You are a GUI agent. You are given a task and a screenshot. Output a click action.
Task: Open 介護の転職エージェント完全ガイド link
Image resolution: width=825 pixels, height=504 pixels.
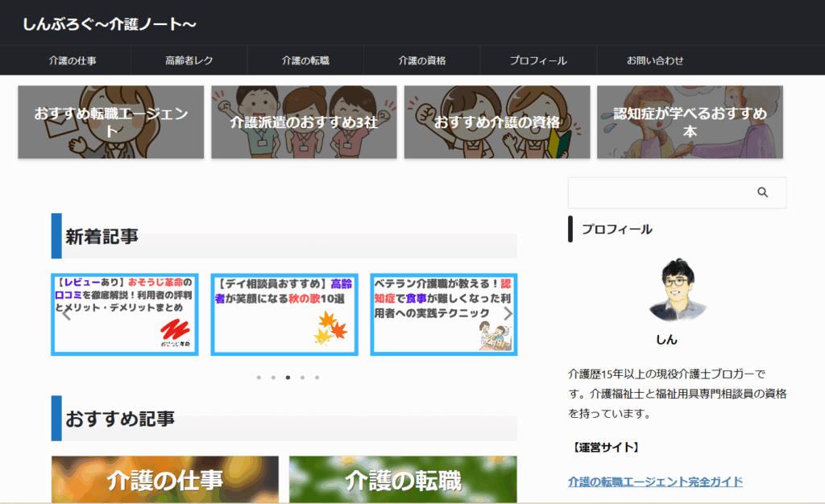pos(655,481)
